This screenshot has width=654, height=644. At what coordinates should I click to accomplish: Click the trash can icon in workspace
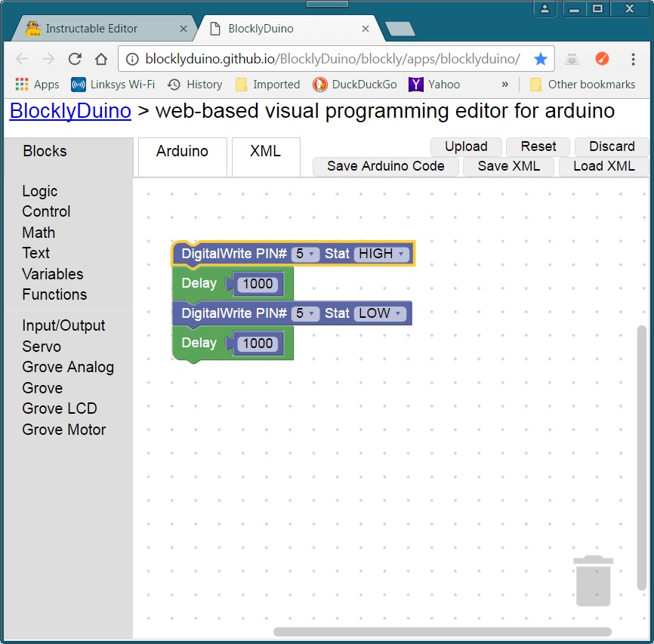[x=593, y=580]
